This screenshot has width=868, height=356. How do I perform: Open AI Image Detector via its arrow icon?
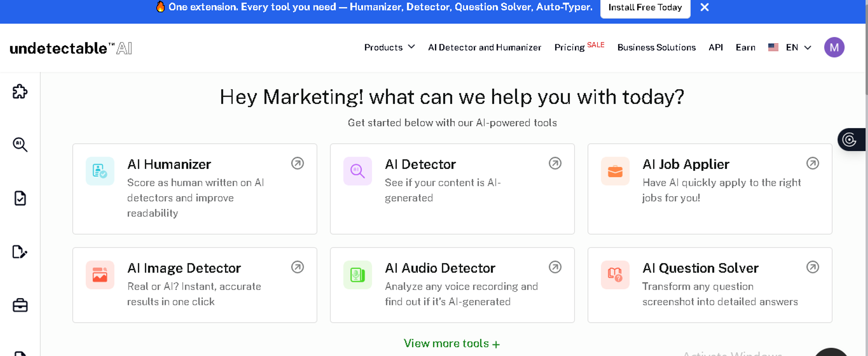tap(297, 267)
